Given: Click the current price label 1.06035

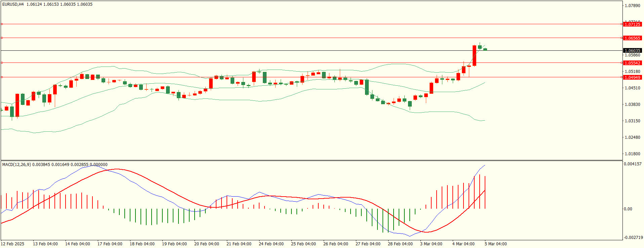Looking at the screenshot, I should point(632,51).
